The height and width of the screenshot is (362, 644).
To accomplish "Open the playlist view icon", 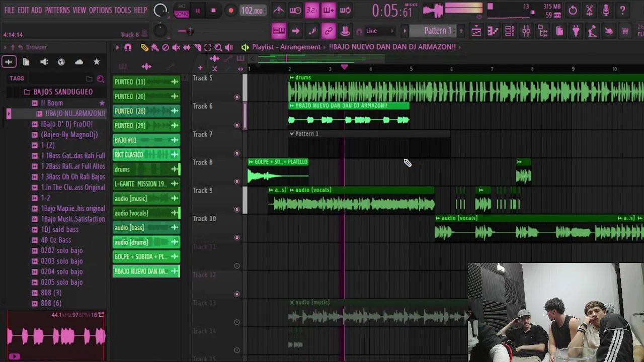I will [476, 31].
